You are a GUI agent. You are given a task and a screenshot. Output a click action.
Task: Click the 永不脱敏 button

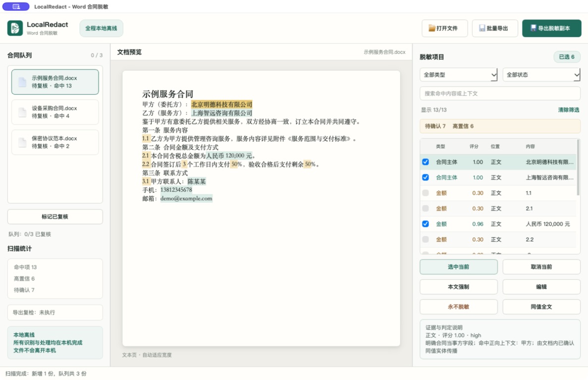[x=459, y=307]
